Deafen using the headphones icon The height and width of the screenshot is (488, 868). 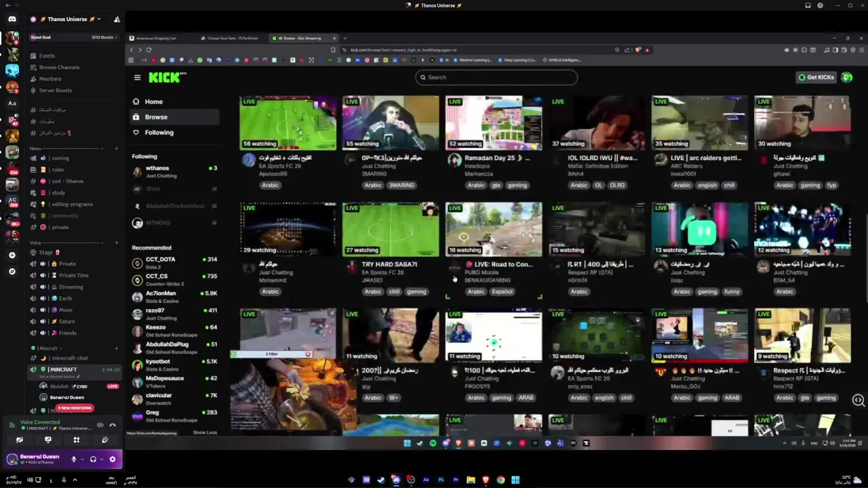[93, 459]
